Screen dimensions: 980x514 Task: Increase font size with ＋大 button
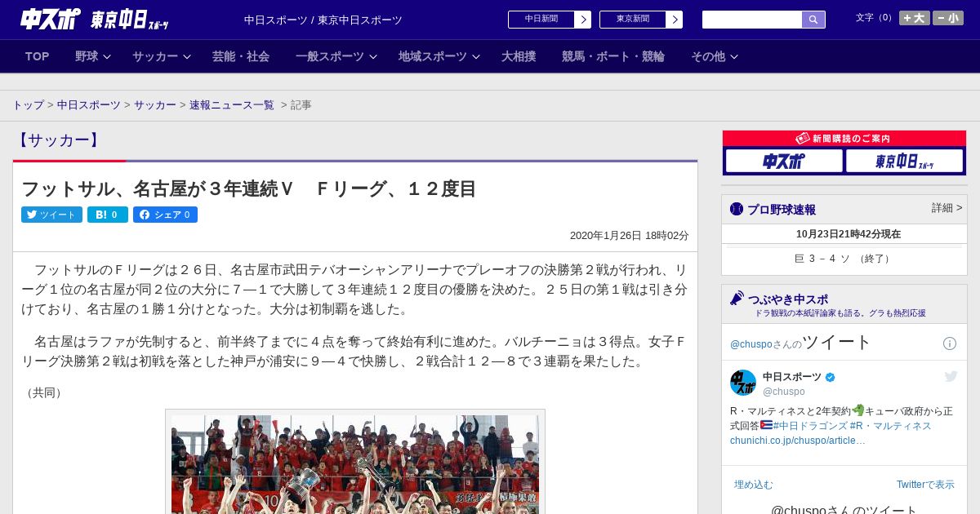tap(915, 18)
